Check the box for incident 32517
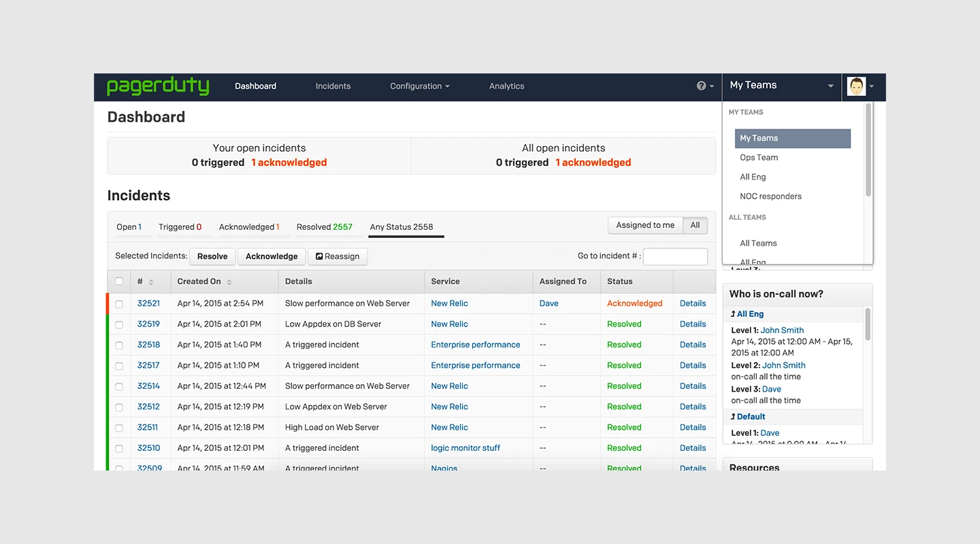This screenshot has height=544, width=980. (119, 366)
